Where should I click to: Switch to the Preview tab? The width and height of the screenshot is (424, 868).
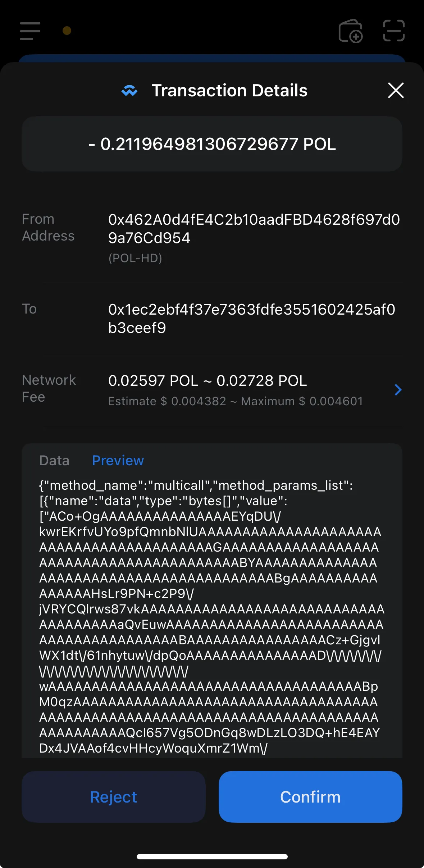(x=118, y=460)
